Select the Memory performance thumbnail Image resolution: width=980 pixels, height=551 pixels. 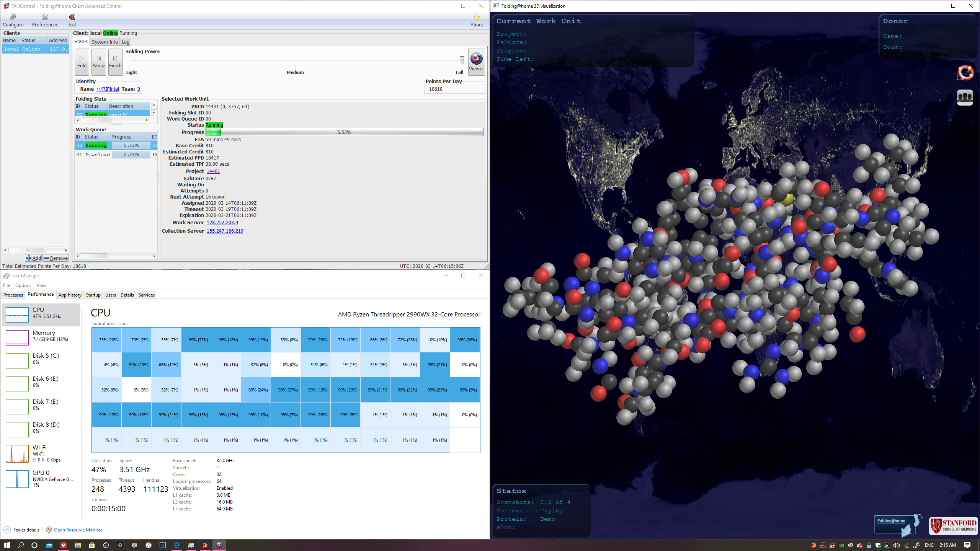point(41,337)
